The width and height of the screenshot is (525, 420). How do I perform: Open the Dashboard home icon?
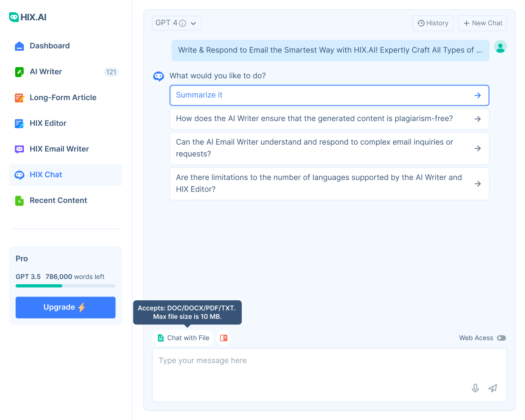point(19,46)
